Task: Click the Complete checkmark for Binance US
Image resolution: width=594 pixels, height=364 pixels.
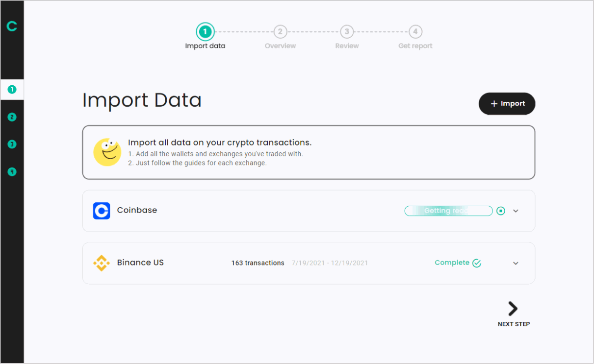Action: tap(476, 263)
